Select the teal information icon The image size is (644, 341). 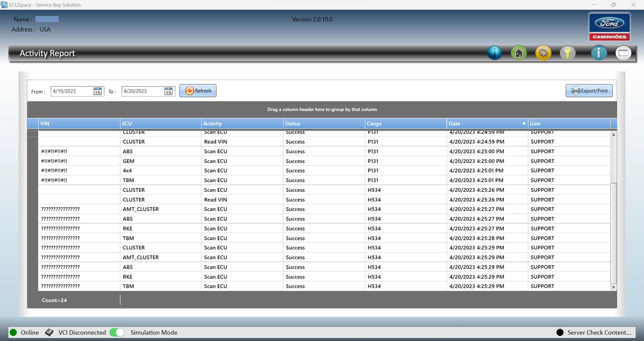pos(599,53)
